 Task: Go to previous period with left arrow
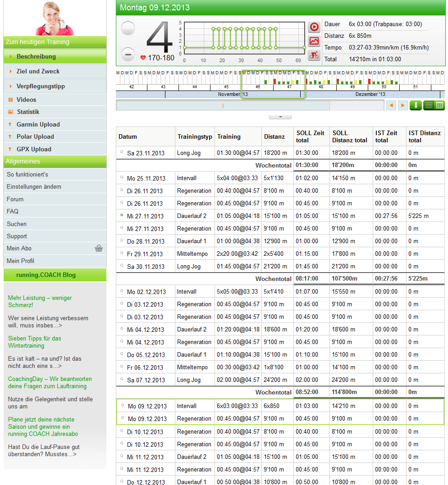tap(391, 105)
